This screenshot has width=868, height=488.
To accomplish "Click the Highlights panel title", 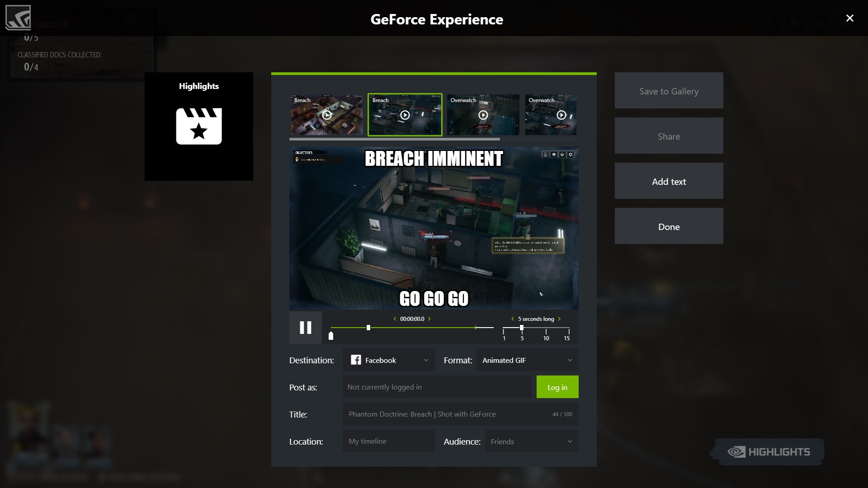I will click(199, 86).
